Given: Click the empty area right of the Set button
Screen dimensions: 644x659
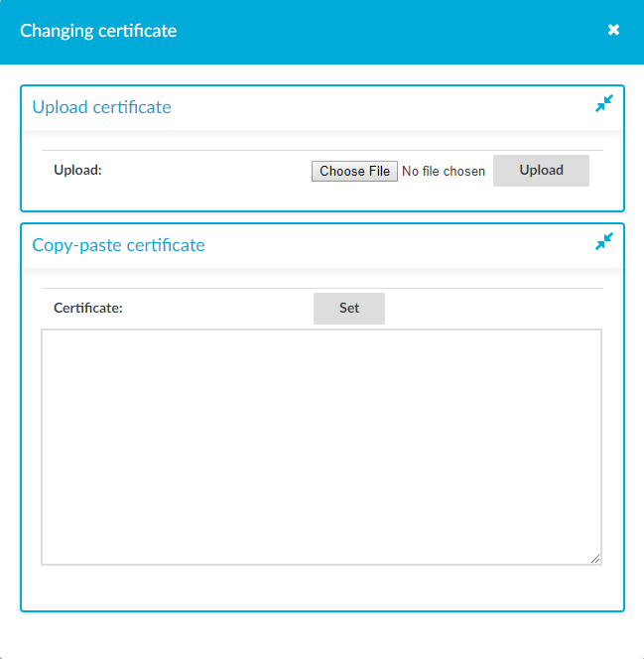Looking at the screenshot, I should pos(493,308).
